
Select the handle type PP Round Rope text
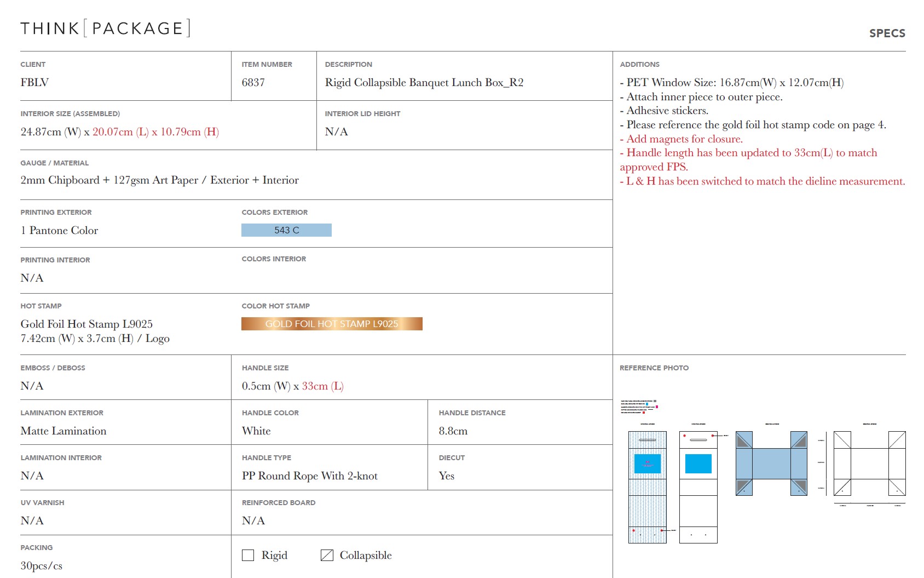tap(309, 476)
